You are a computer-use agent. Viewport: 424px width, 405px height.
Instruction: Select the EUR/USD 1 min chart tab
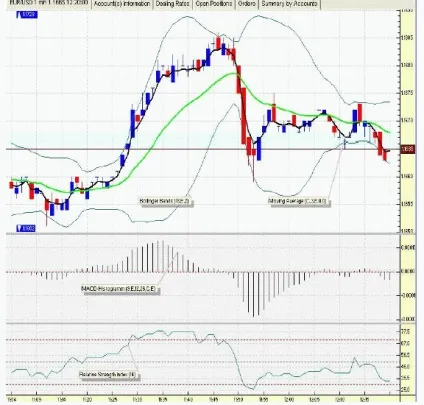(x=49, y=3)
